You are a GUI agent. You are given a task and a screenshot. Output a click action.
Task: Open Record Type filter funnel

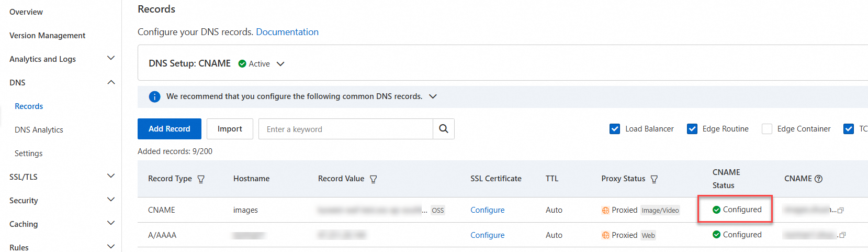tap(201, 179)
